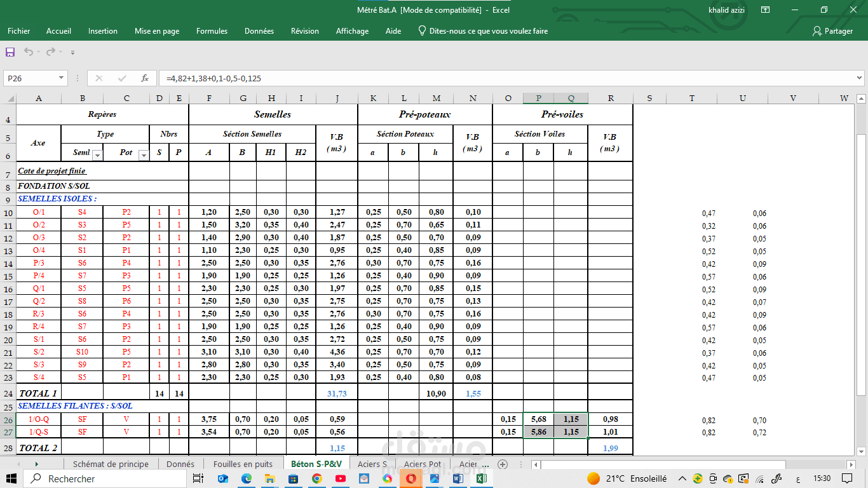868x488 pixels.
Task: Click the Save icon in quick access toolbar
Action: [10, 52]
